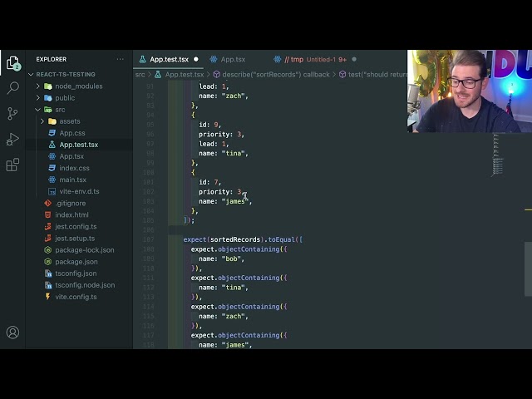Click the minimap code overview
This screenshot has width=532, height=399.
coord(497,155)
